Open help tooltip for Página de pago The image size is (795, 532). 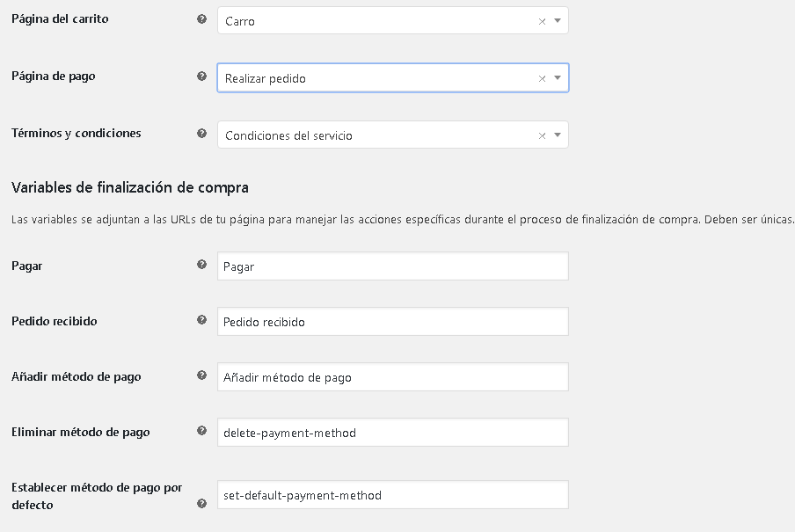click(201, 77)
